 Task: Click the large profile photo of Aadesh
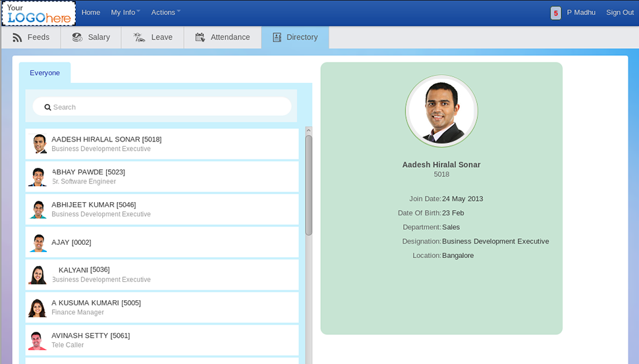click(441, 111)
